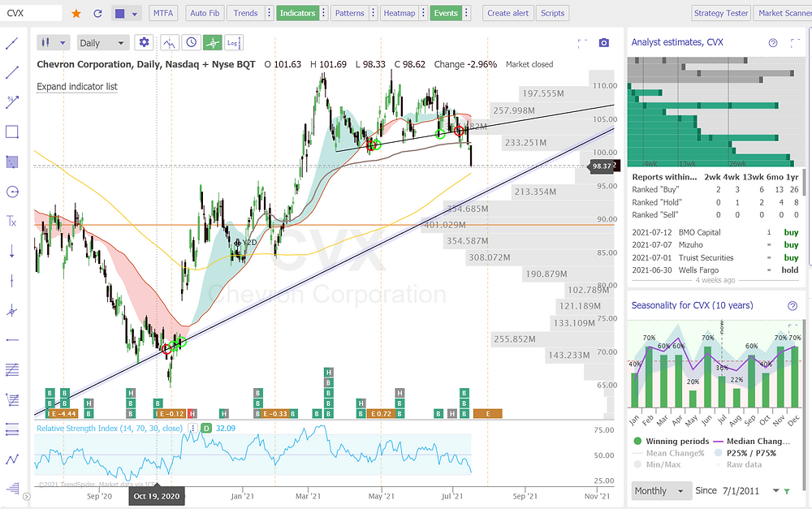Click the CVX symbol input field
Screen dimensions: 812x509
31,14
